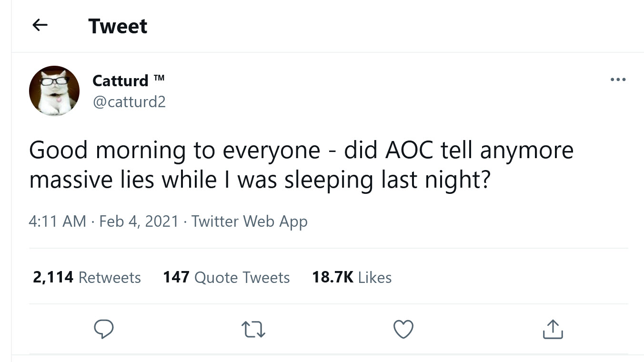Click the Tweet header title
The height and width of the screenshot is (362, 644).
coord(118,26)
